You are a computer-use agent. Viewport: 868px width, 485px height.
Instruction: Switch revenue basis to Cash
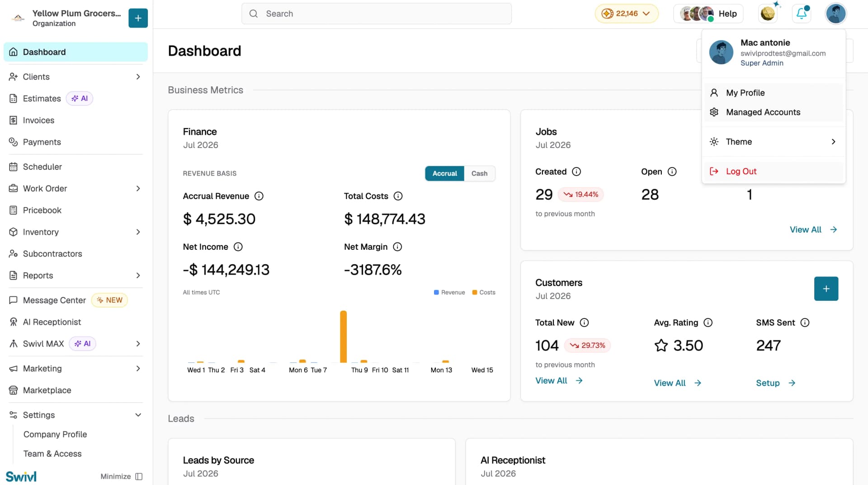tap(479, 173)
